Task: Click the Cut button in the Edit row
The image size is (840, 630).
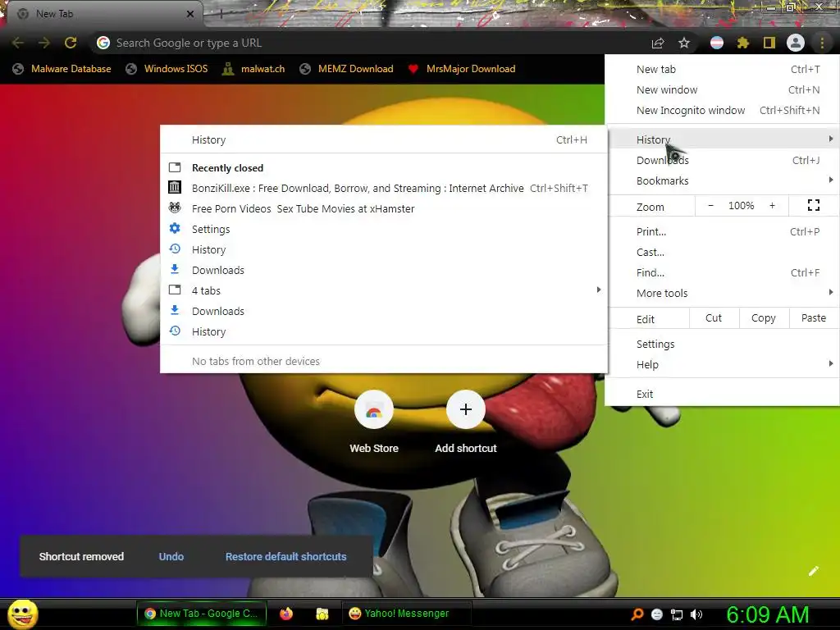Action: pyautogui.click(x=714, y=318)
